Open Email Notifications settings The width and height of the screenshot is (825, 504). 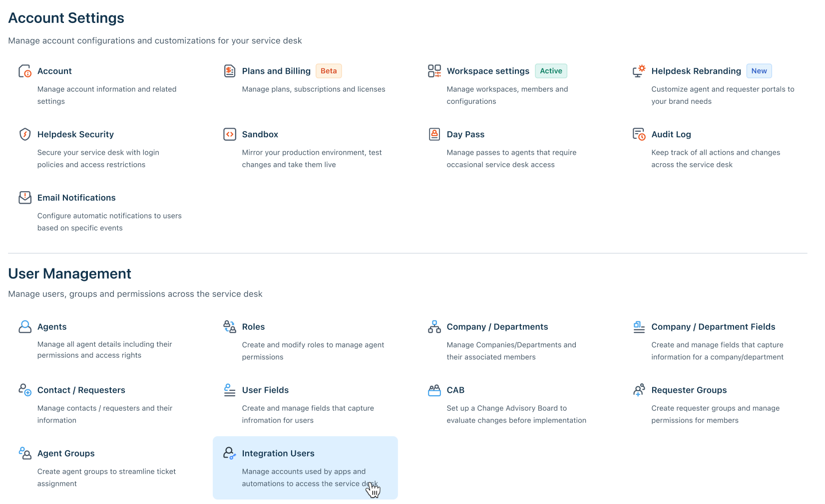(x=76, y=198)
